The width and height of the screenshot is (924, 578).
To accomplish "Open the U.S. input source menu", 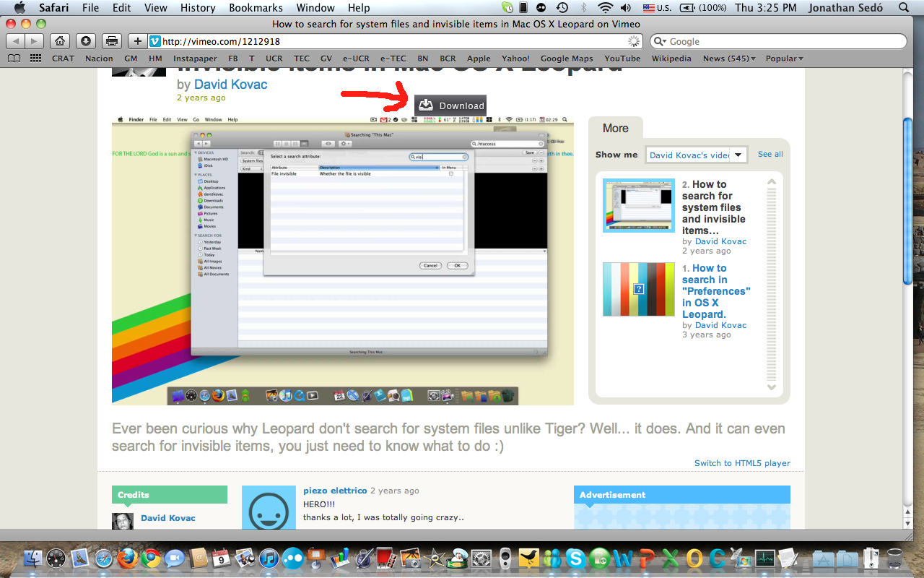I will [x=657, y=8].
